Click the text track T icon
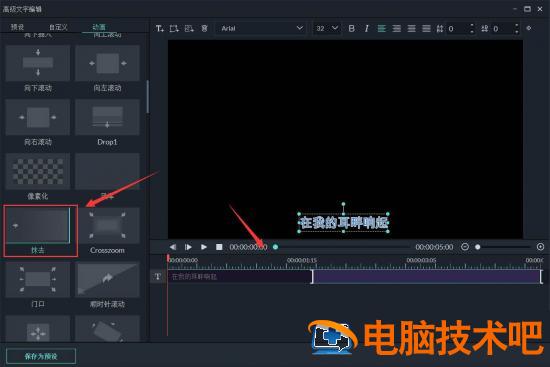The image size is (550, 367). point(158,276)
